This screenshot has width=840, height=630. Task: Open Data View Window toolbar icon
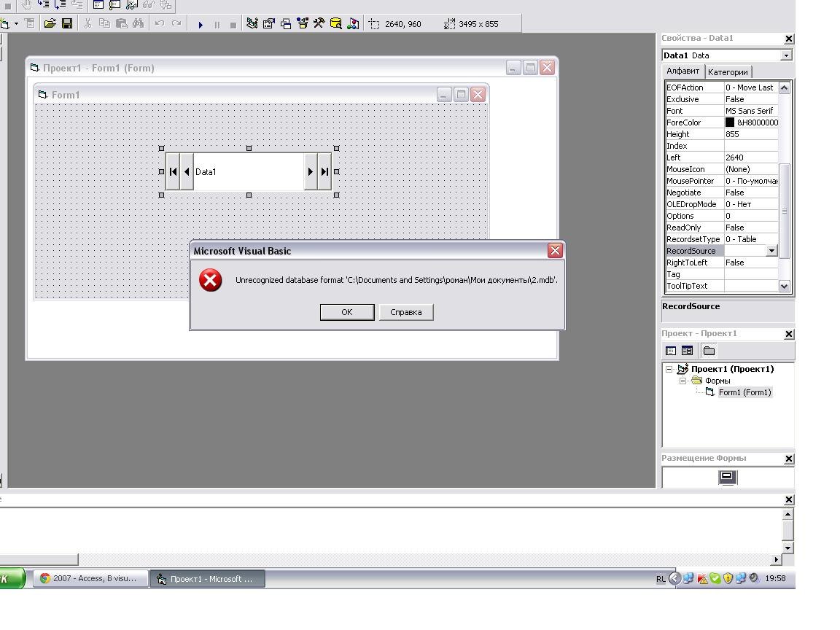[x=336, y=23]
